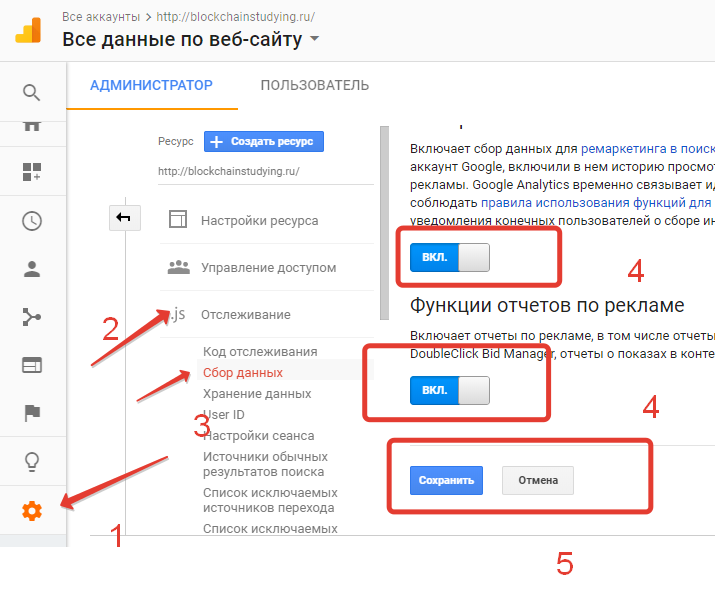Open the Acquisition branching arrows icon

pyautogui.click(x=32, y=317)
